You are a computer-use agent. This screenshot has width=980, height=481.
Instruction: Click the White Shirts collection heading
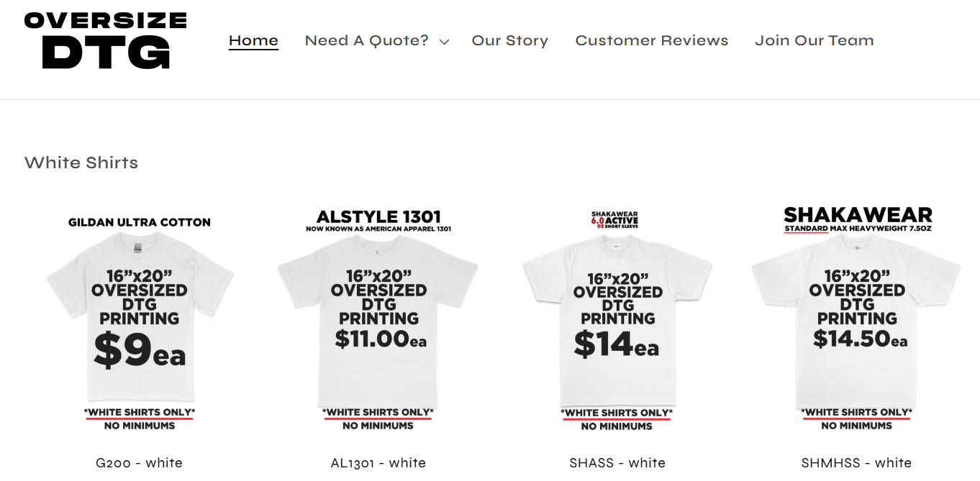coord(81,162)
